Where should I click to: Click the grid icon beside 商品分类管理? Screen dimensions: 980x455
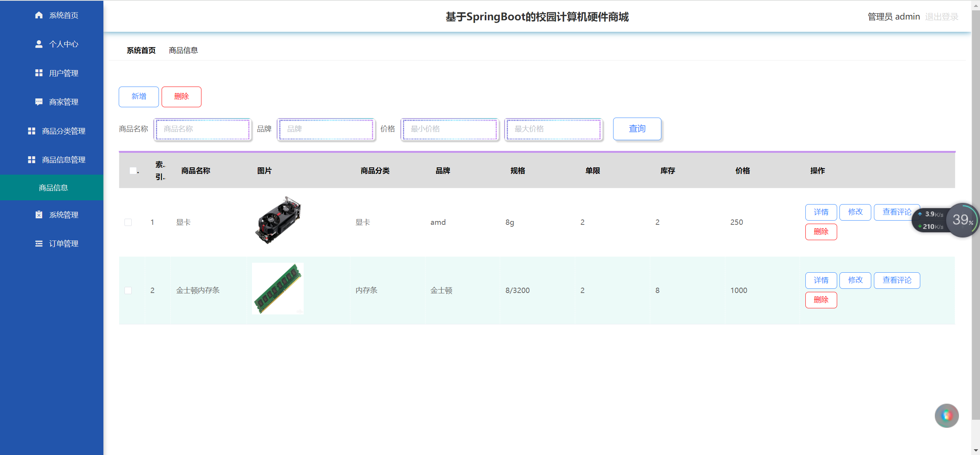pyautogui.click(x=32, y=131)
